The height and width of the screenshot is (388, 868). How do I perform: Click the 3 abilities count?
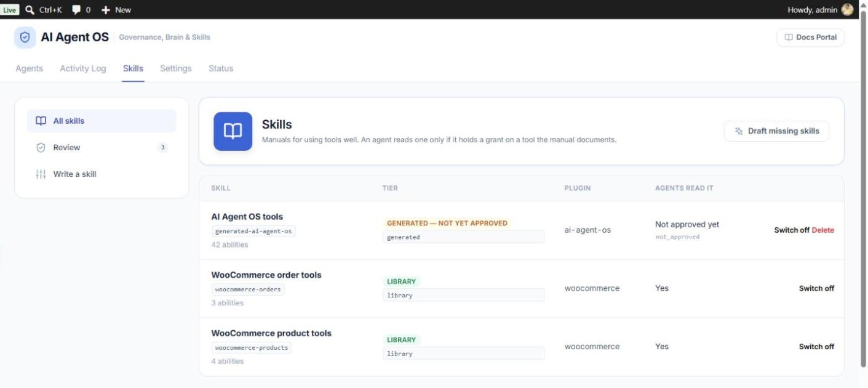pos(228,303)
